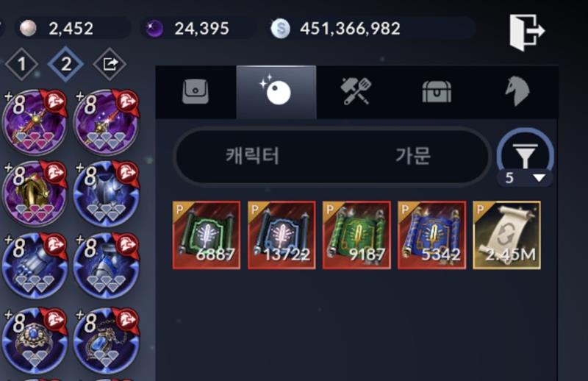This screenshot has width=588, height=381.
Task: Select the pearl sparkle tab
Action: pyautogui.click(x=276, y=92)
